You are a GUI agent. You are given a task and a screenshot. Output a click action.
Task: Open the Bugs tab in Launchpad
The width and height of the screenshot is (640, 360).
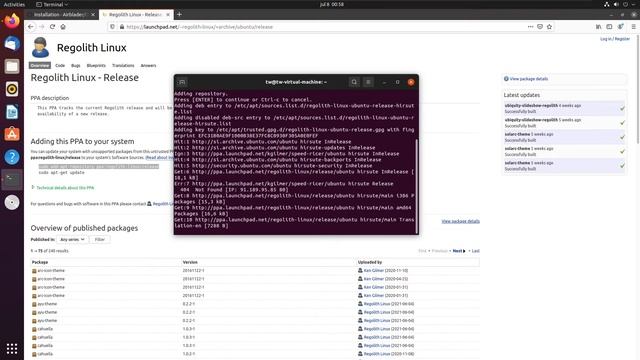(x=76, y=65)
